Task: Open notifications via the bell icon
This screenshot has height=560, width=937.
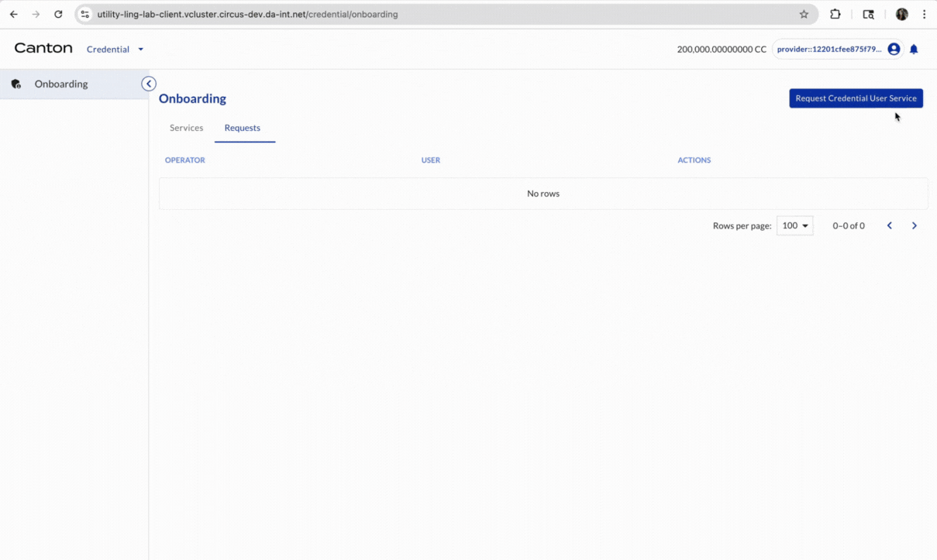Action: point(914,49)
